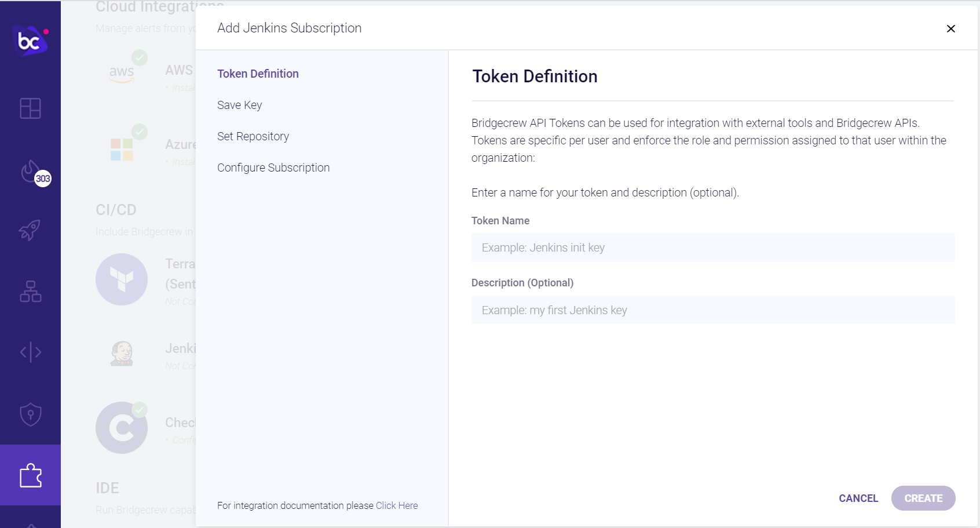Click the AWS integration logo
The width and height of the screenshot is (980, 528).
122,74
